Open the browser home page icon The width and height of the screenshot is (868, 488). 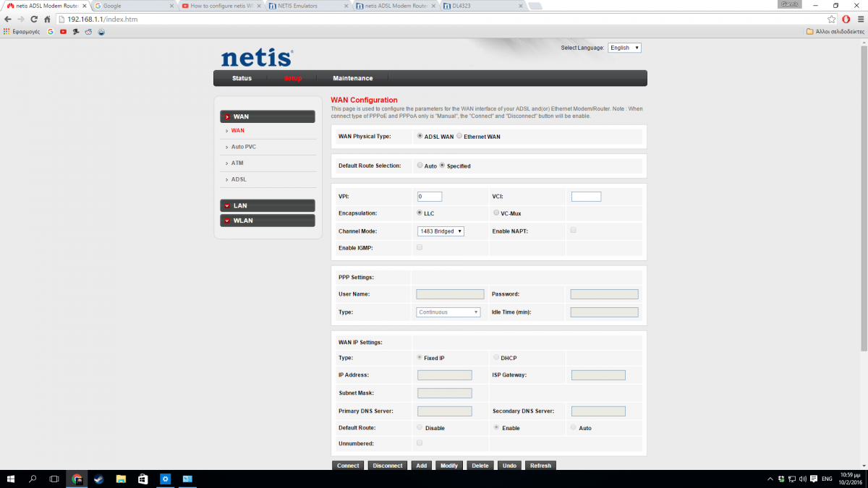[47, 19]
